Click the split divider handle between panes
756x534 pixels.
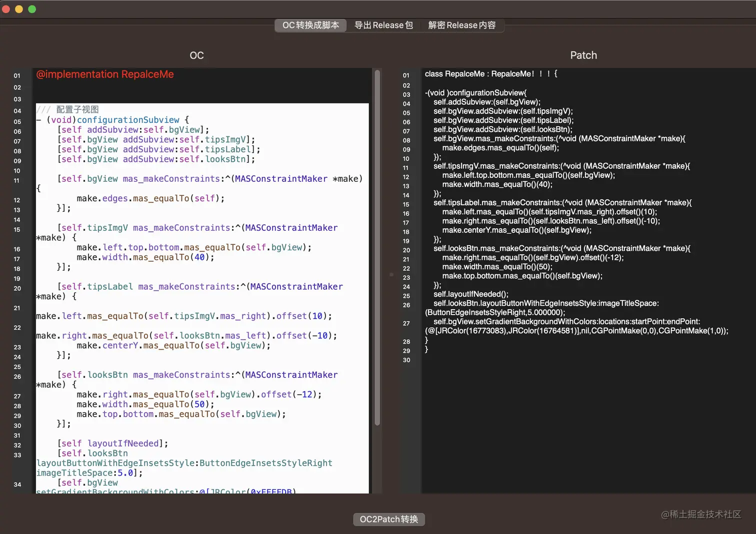pyautogui.click(x=391, y=274)
